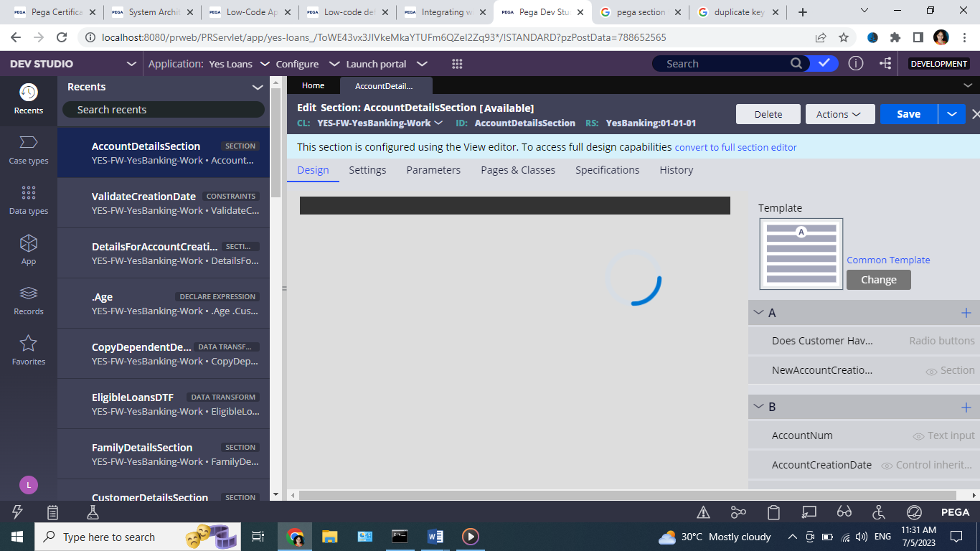The height and width of the screenshot is (551, 980).
Task: Open the app launcher grid icon
Action: pos(457,64)
